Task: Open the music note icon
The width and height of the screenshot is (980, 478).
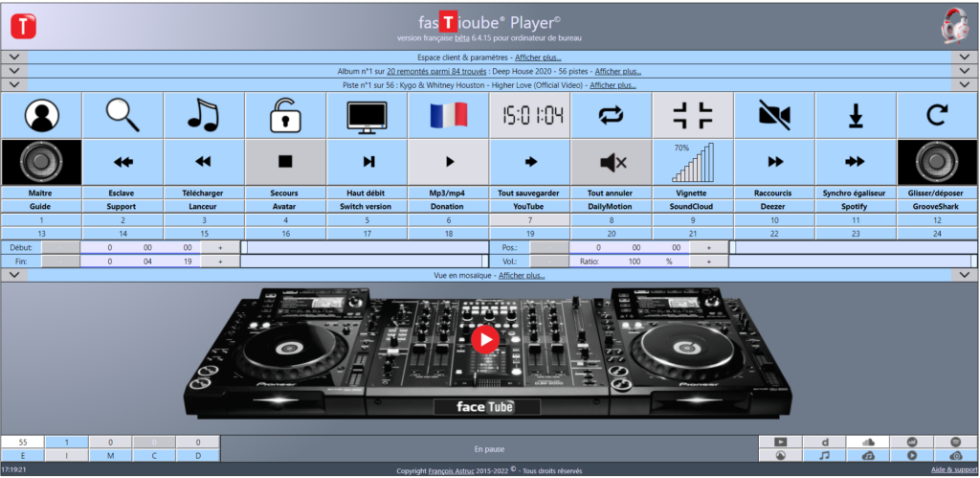Action: click(204, 115)
